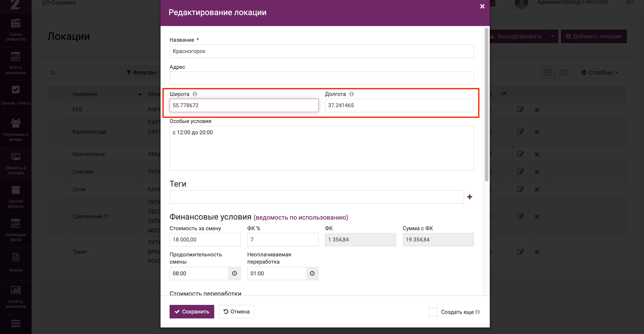
Task: Click the Экспортировать button
Action: [518, 36]
